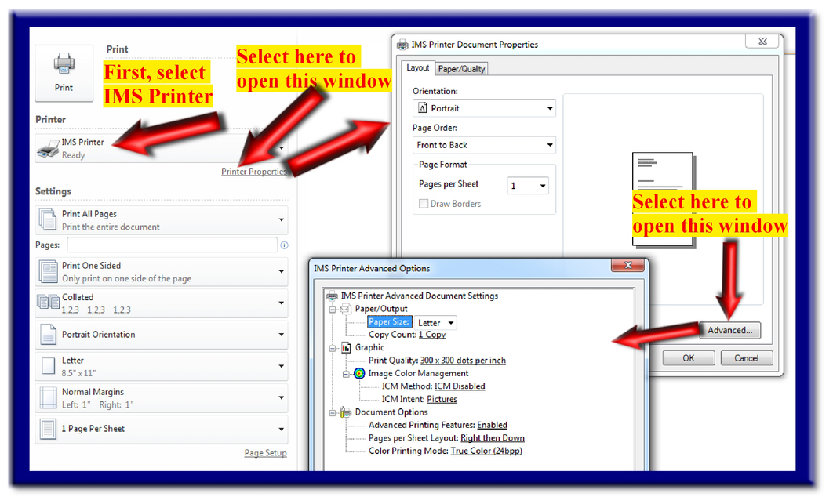Click the big Print button
This screenshot has height=504, width=833.
[64, 73]
